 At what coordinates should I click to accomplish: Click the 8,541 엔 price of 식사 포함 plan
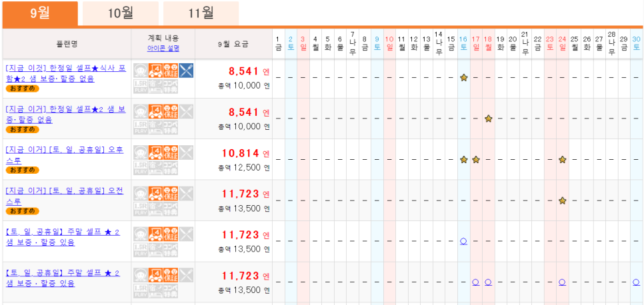(x=249, y=71)
